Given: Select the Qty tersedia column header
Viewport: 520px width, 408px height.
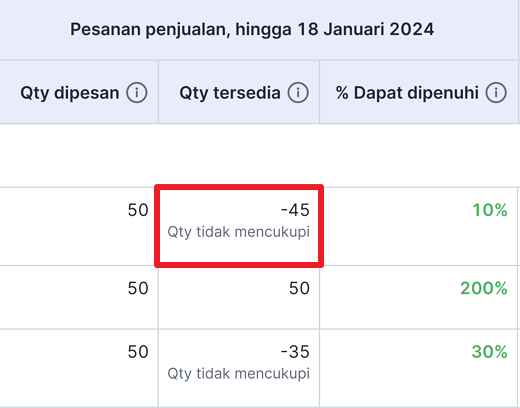Looking at the screenshot, I should pos(239,92).
